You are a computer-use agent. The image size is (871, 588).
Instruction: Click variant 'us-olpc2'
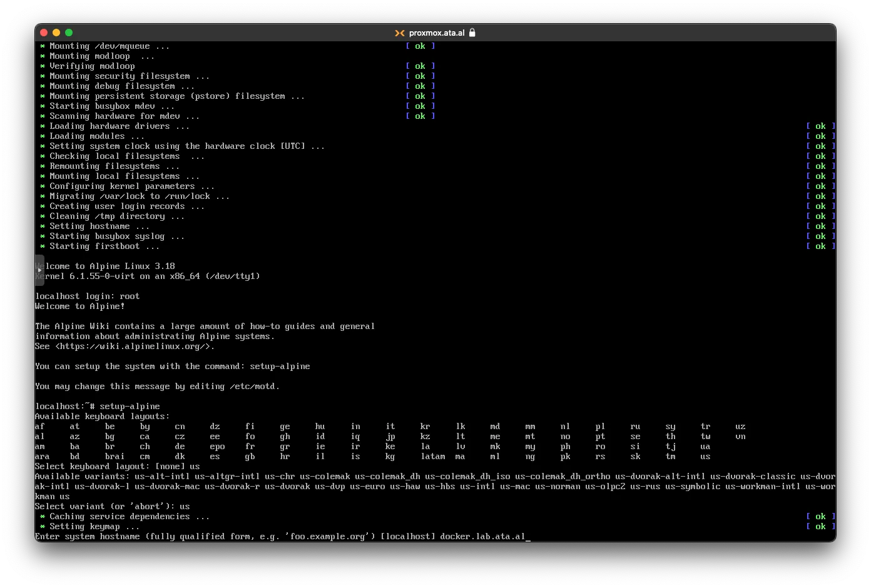click(x=605, y=486)
